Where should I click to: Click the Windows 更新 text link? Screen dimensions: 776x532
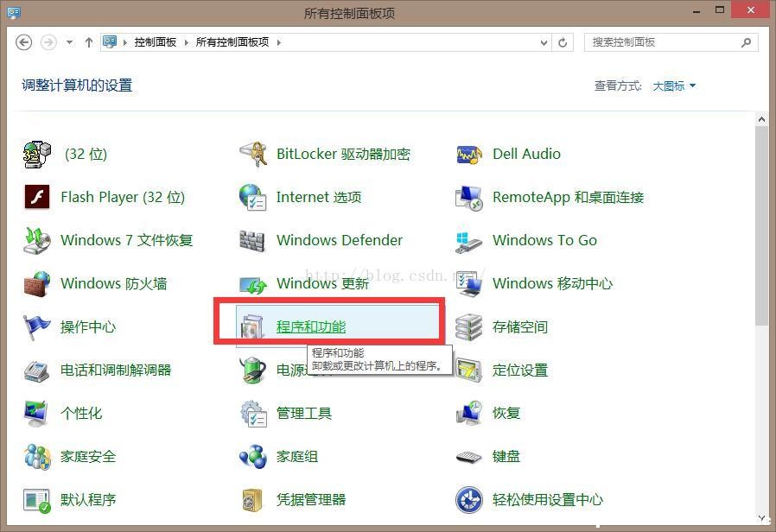[x=322, y=284]
